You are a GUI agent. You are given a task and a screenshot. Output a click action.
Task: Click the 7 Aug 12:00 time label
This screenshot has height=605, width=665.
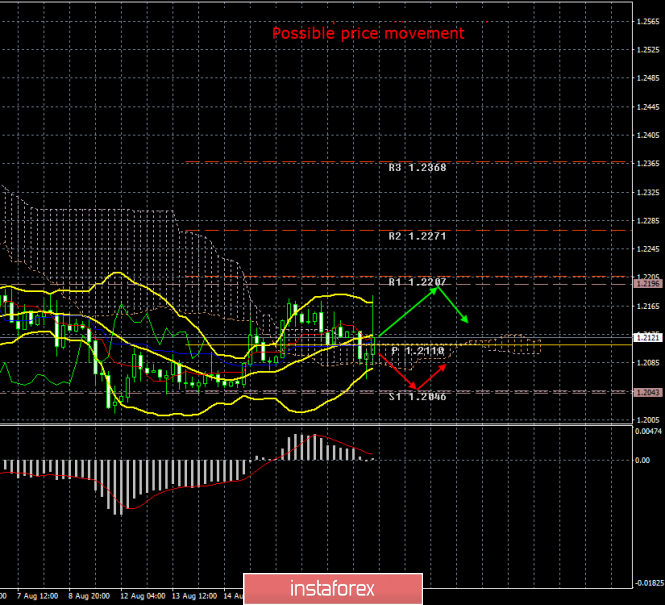point(38,596)
